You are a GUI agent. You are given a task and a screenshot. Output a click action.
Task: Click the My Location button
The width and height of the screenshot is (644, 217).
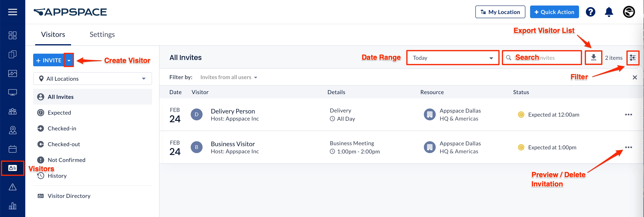(500, 12)
